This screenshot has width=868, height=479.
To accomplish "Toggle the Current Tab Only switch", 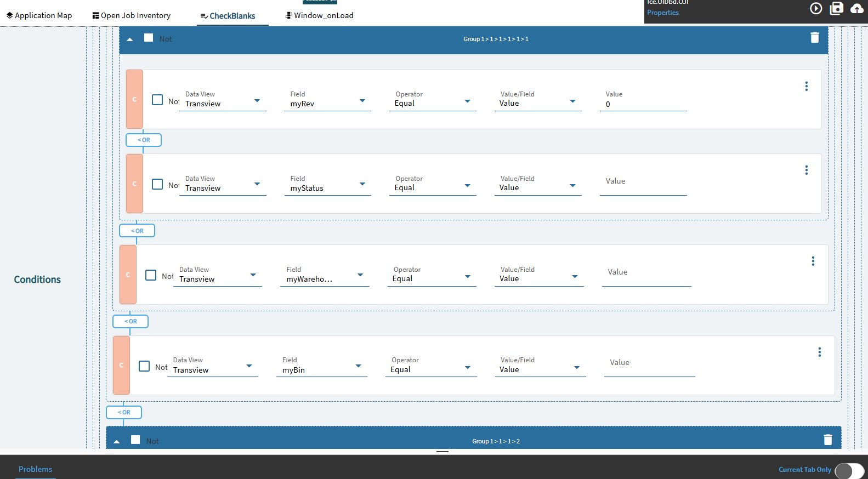I will [x=849, y=470].
